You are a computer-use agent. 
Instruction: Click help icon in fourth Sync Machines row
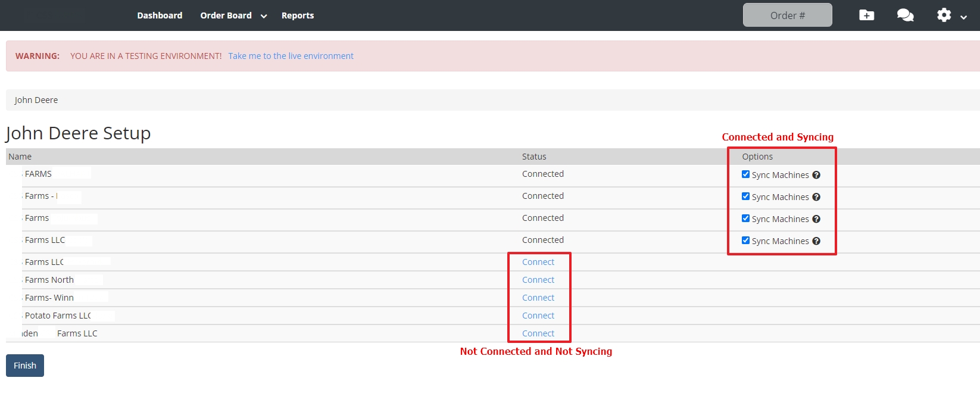[x=816, y=241]
